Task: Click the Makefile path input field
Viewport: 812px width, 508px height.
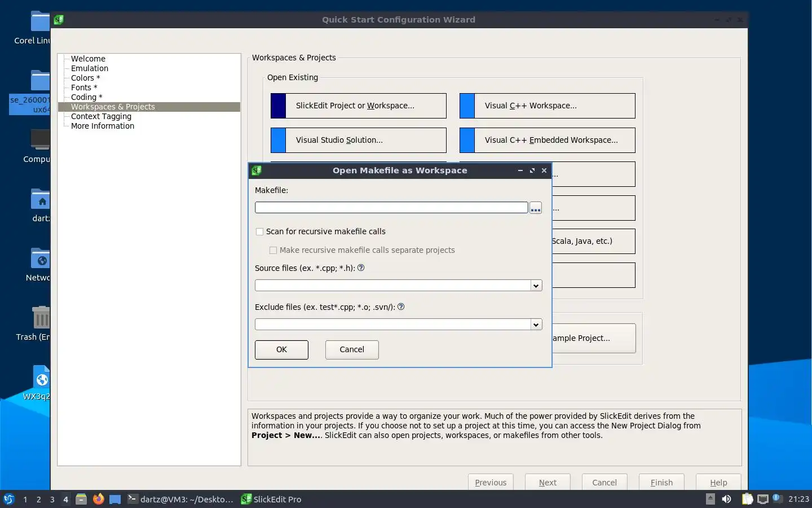Action: 391,208
